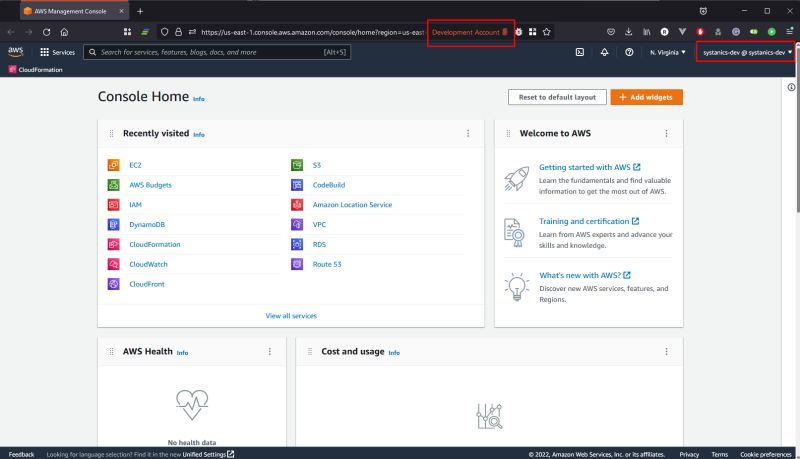This screenshot has height=459, width=800.
Task: Open a new browser tab
Action: click(x=140, y=11)
